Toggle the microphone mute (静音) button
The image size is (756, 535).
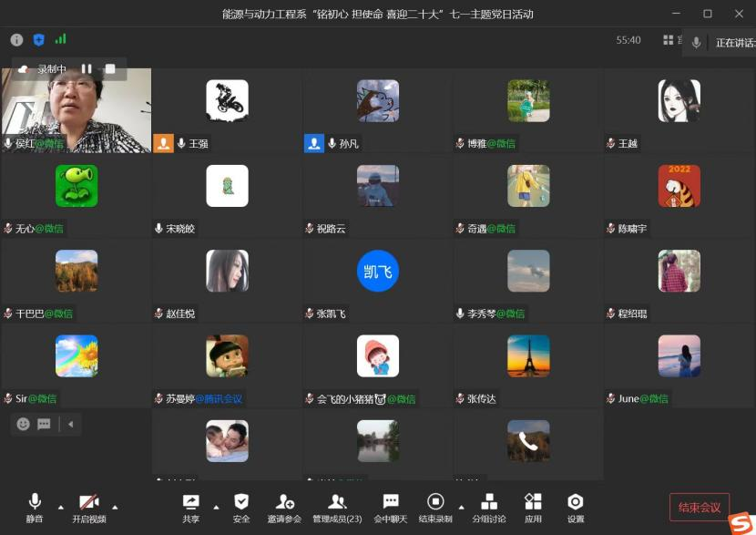35,508
